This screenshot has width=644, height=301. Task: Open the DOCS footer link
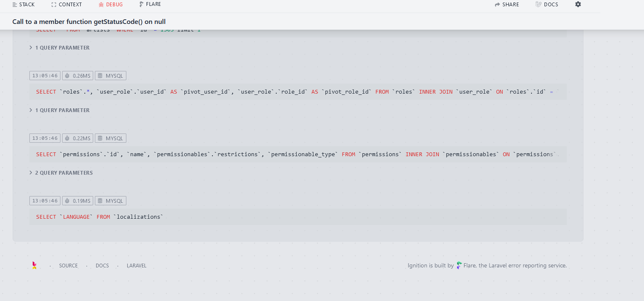tap(102, 266)
